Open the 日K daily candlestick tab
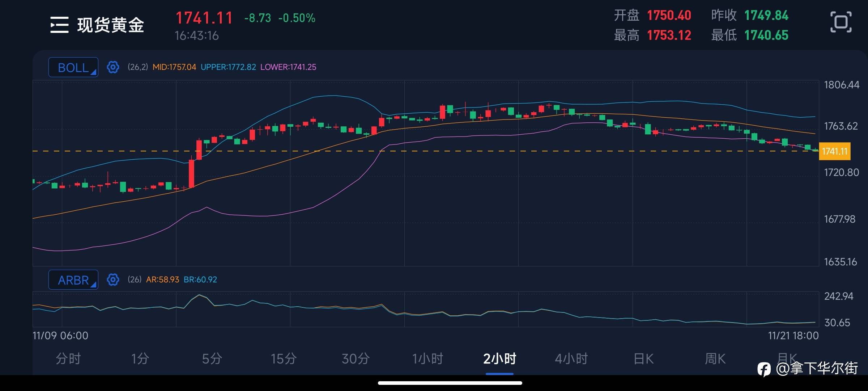 643,359
